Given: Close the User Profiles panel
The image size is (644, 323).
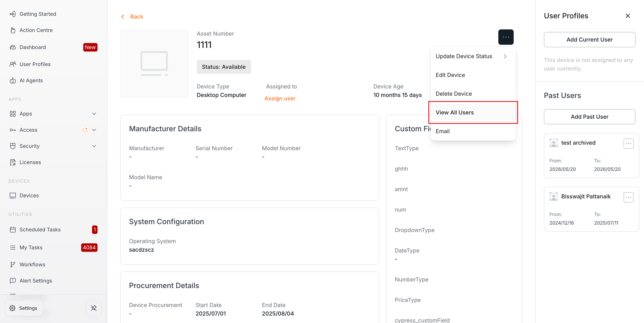Looking at the screenshot, I should [x=627, y=16].
